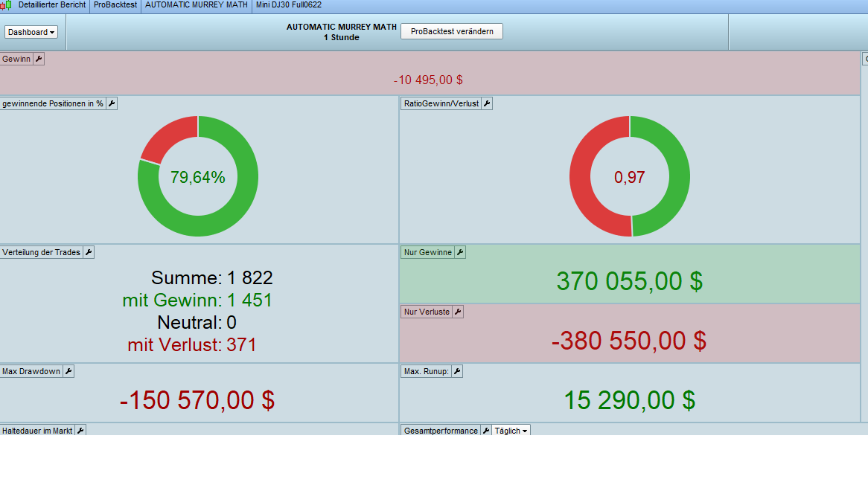Click the Max Drawdown panel label
The height and width of the screenshot is (482, 868).
point(31,371)
